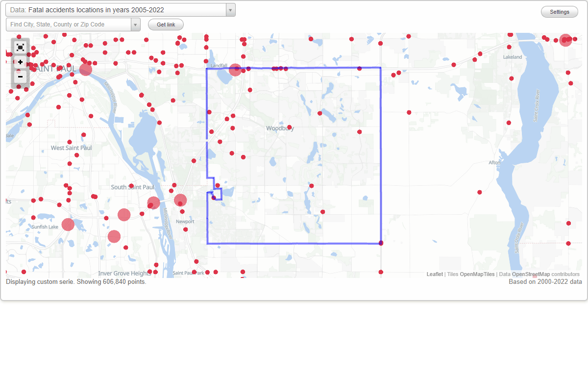Click the Inver Grove Heights label

(x=124, y=274)
